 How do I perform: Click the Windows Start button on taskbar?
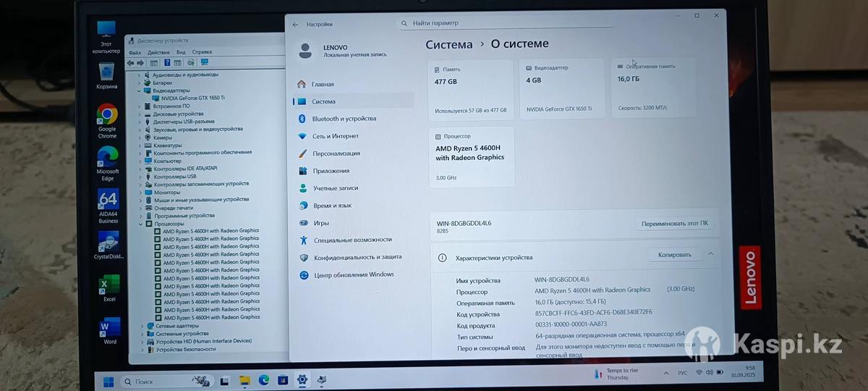pyautogui.click(x=109, y=381)
